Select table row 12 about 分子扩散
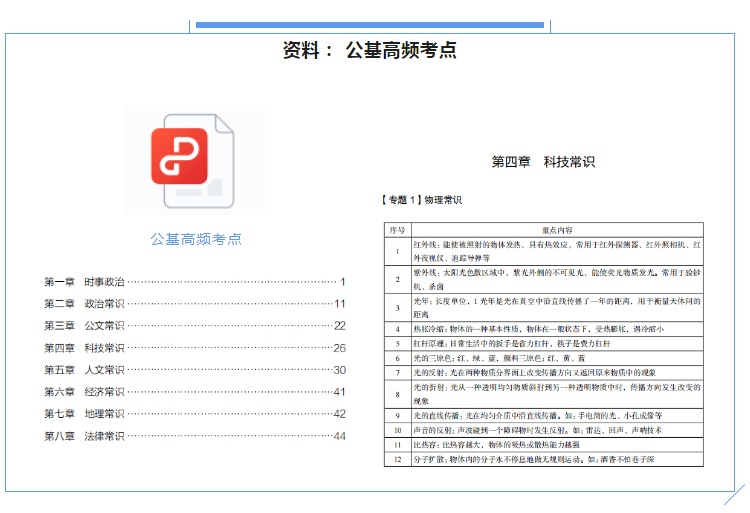 coord(544,459)
